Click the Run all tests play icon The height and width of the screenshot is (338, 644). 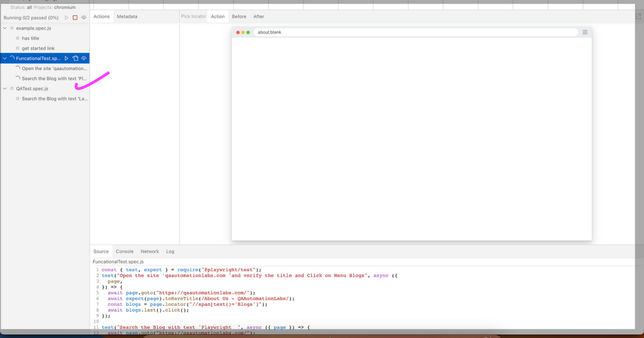click(x=66, y=18)
